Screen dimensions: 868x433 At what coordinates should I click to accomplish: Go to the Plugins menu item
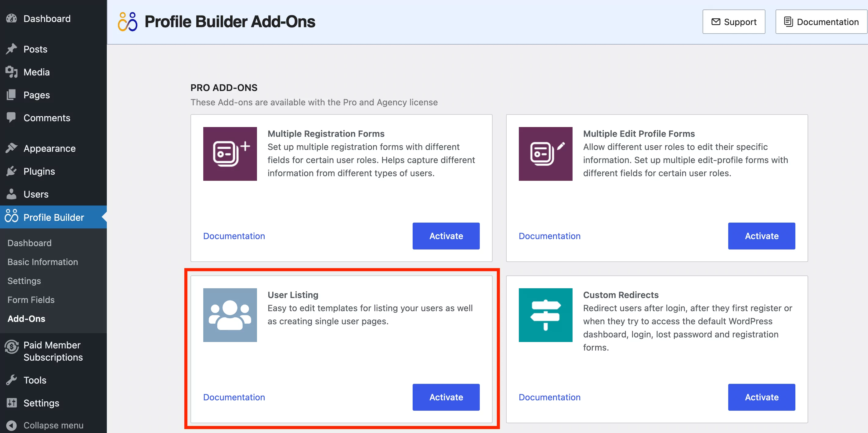click(53, 171)
